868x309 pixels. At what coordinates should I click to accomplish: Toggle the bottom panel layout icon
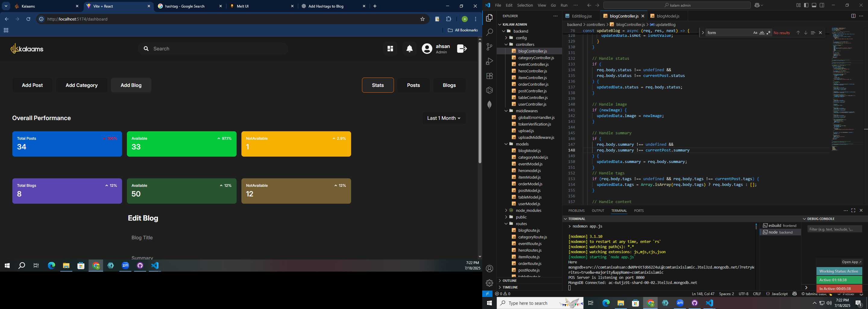click(x=814, y=5)
